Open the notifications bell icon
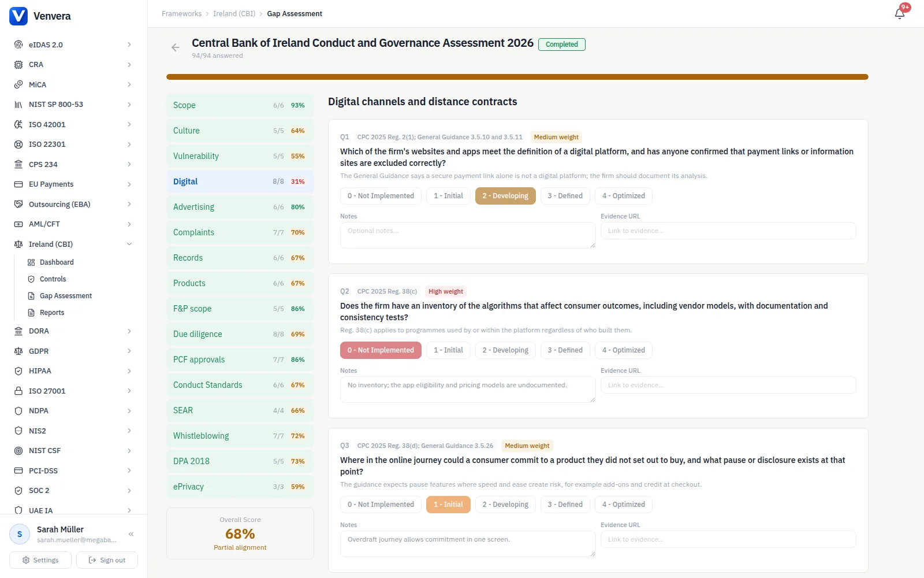This screenshot has height=578, width=924. [x=900, y=14]
